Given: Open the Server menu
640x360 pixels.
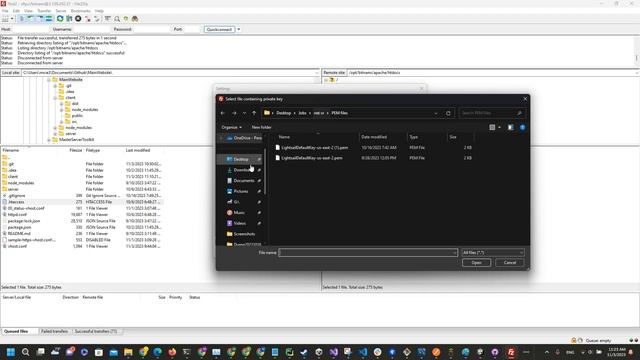Looking at the screenshot, I should pyautogui.click(x=61, y=11).
